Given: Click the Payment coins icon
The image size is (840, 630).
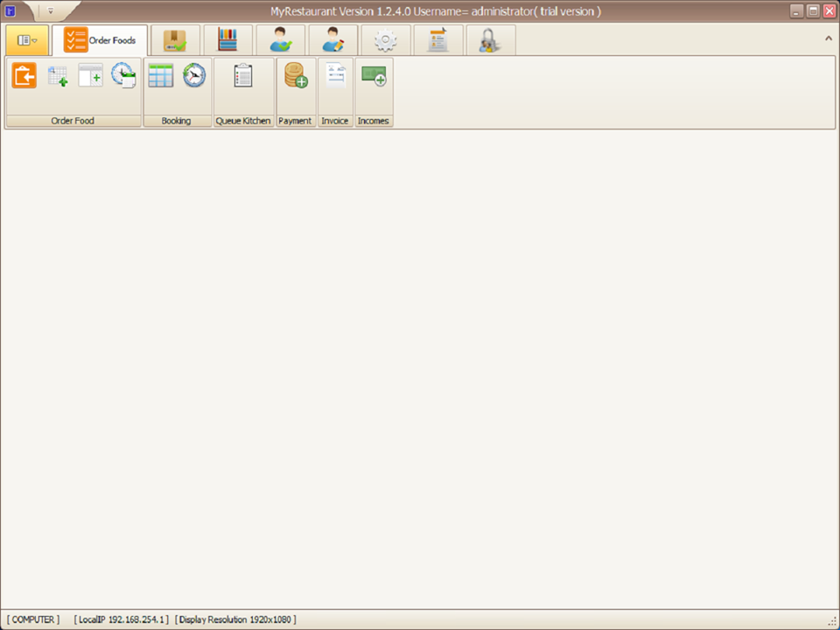Looking at the screenshot, I should click(x=296, y=75).
